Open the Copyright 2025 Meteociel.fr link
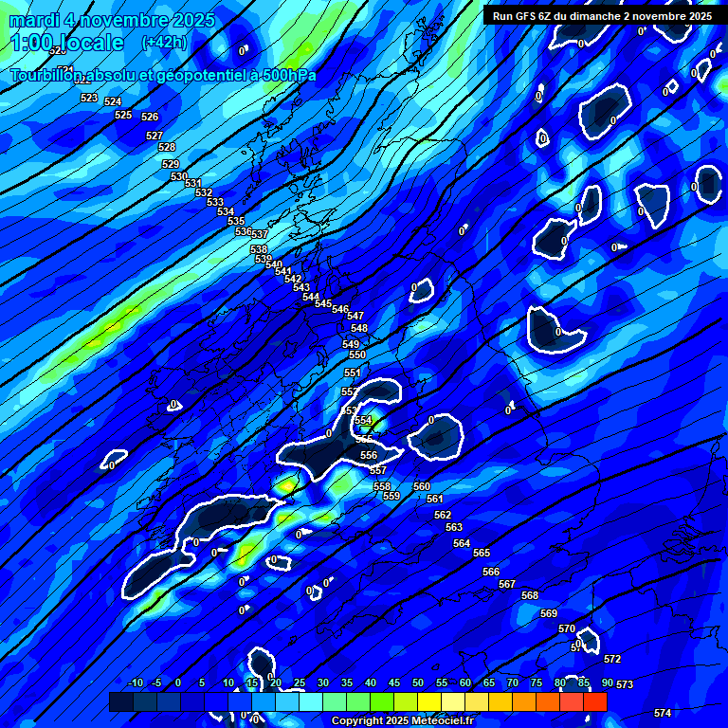728x728 pixels. (x=402, y=721)
